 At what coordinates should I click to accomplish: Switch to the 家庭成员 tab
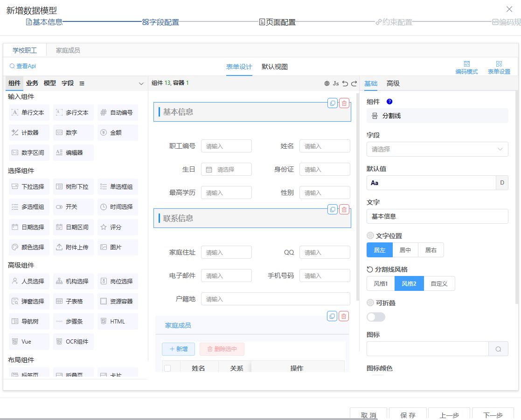click(x=68, y=50)
